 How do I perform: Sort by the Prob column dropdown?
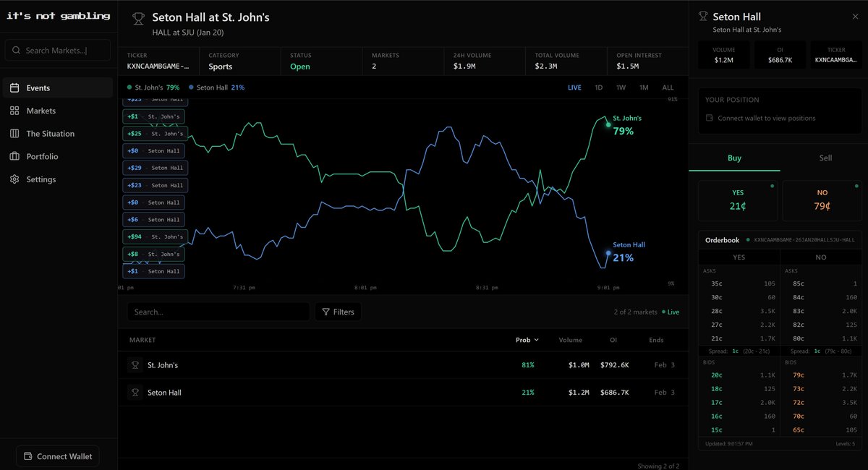[527, 340]
